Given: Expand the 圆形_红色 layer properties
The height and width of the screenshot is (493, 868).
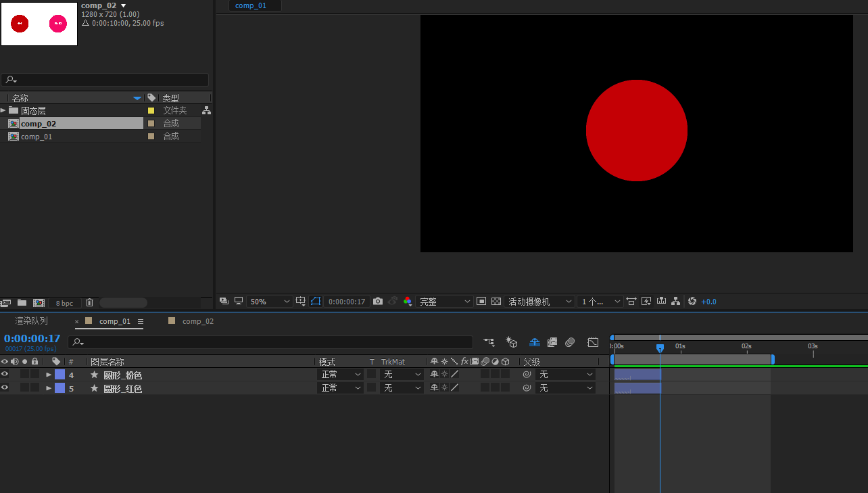Looking at the screenshot, I should [49, 388].
